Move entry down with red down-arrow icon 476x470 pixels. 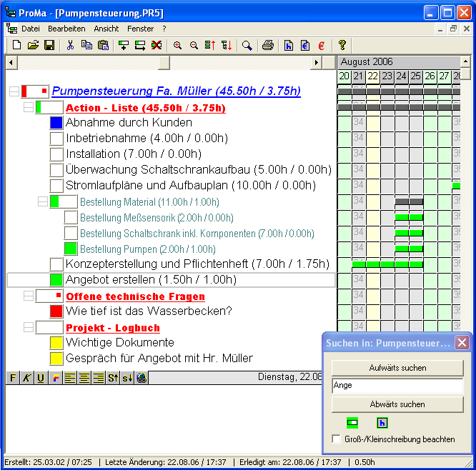(227, 45)
